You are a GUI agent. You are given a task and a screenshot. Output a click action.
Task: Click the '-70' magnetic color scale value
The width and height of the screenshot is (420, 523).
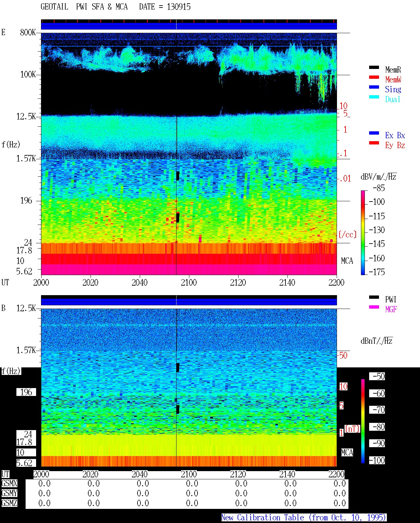(x=377, y=410)
